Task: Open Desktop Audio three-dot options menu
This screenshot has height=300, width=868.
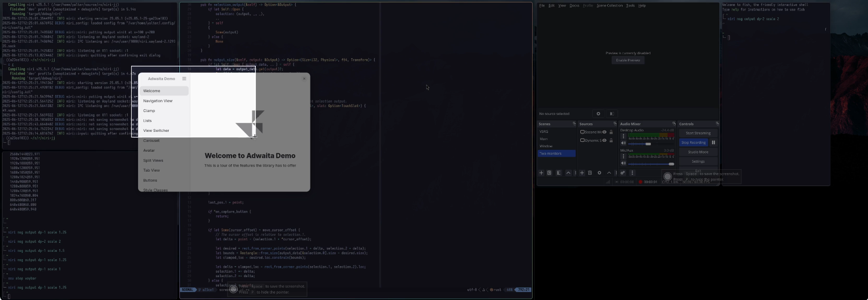Action: 624,136
